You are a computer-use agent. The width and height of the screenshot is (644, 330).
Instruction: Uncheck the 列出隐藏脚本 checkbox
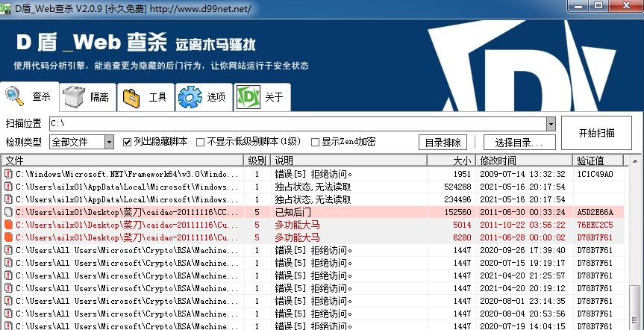128,142
